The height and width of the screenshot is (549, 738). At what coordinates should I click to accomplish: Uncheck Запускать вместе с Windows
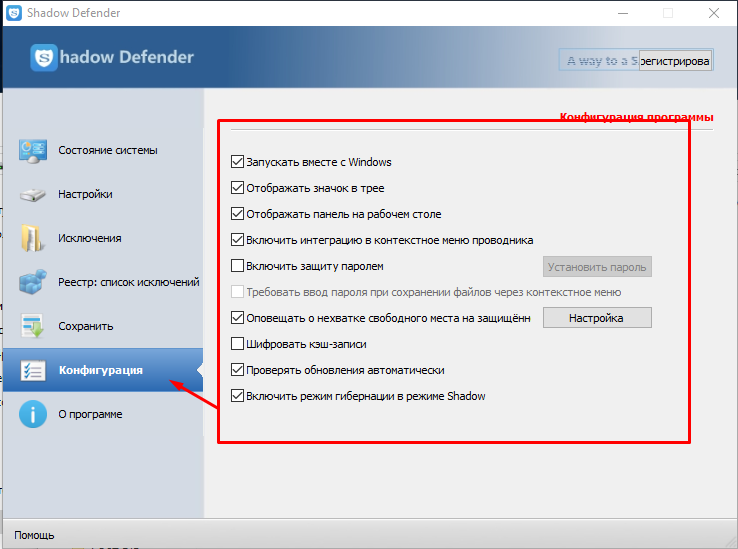coord(237,162)
